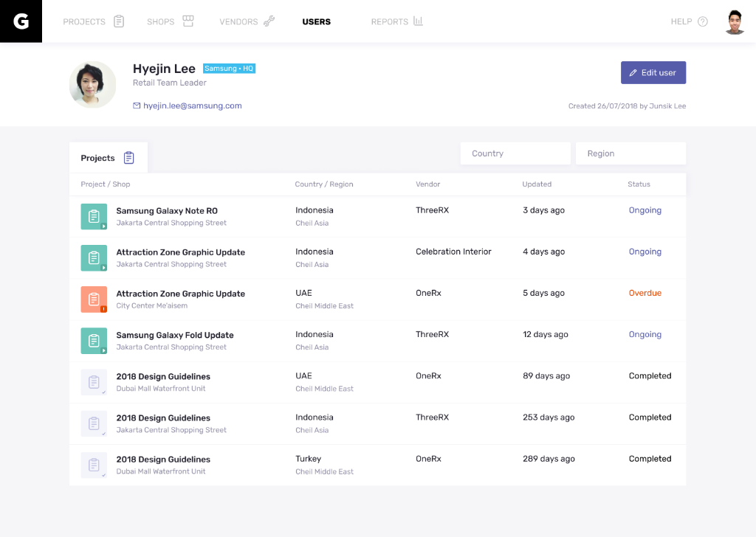Click the Samsung Galaxy Note RO project icon

pyautogui.click(x=94, y=217)
